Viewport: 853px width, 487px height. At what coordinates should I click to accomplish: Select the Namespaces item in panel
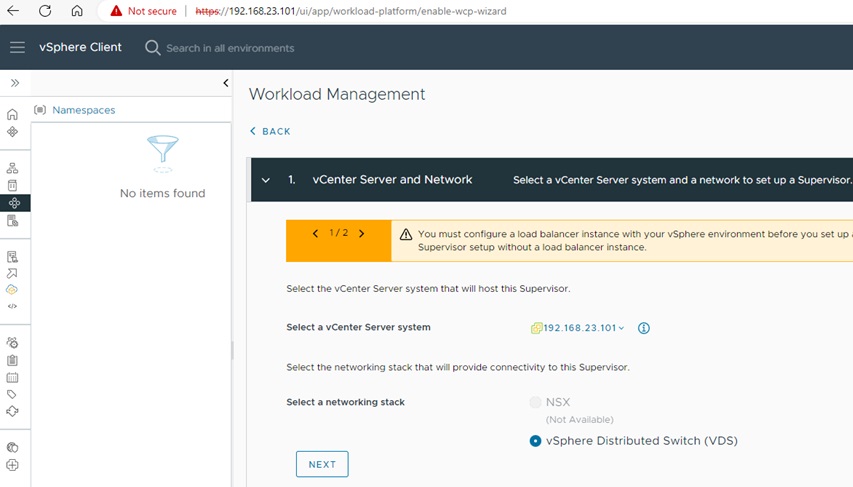83,110
